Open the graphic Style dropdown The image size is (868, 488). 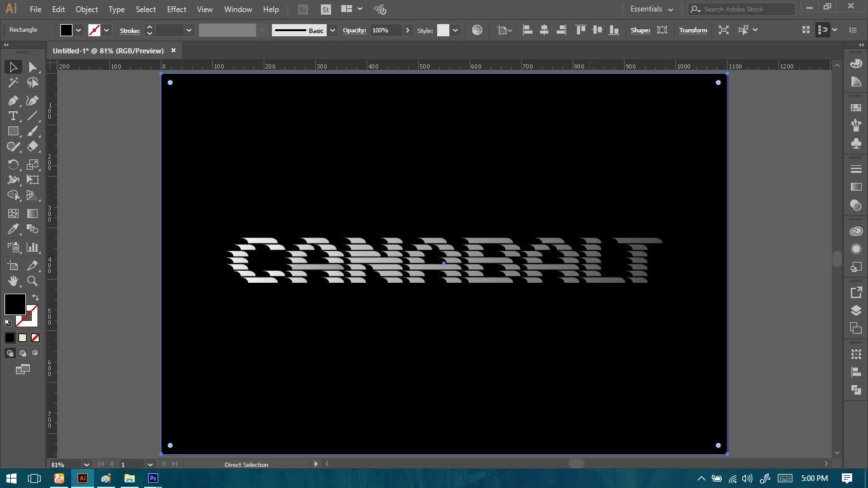[455, 30]
